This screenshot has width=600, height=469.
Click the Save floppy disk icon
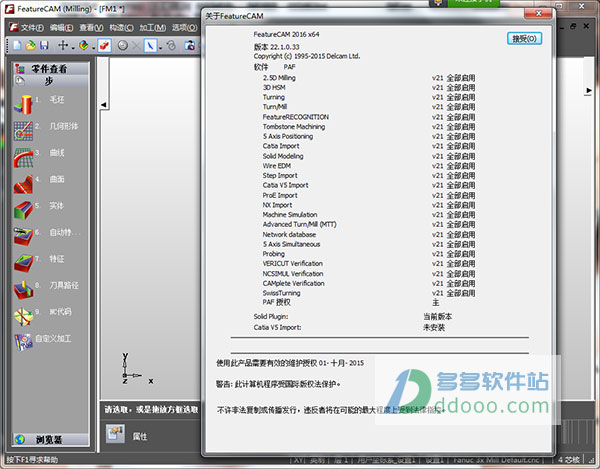point(44,46)
